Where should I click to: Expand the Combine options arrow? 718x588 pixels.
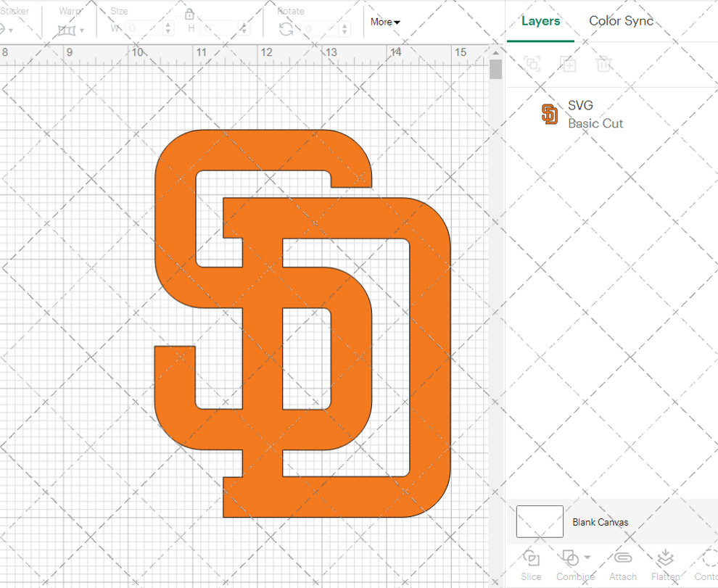click(589, 558)
